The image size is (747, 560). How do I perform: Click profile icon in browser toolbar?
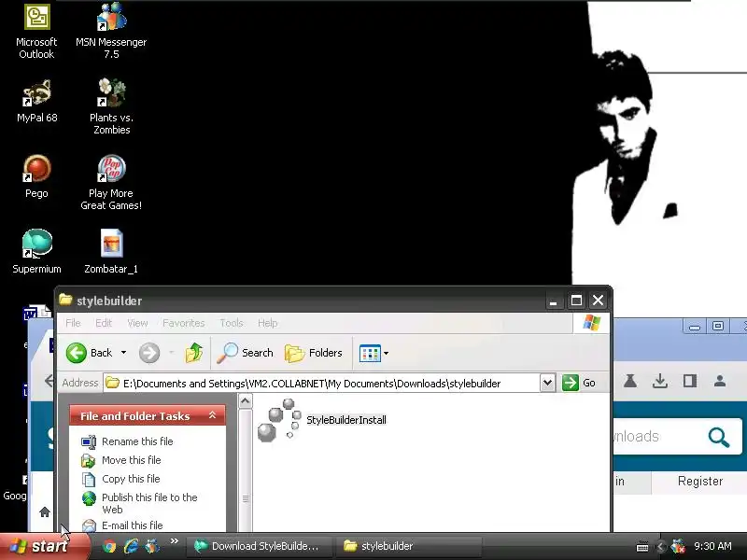coord(720,381)
